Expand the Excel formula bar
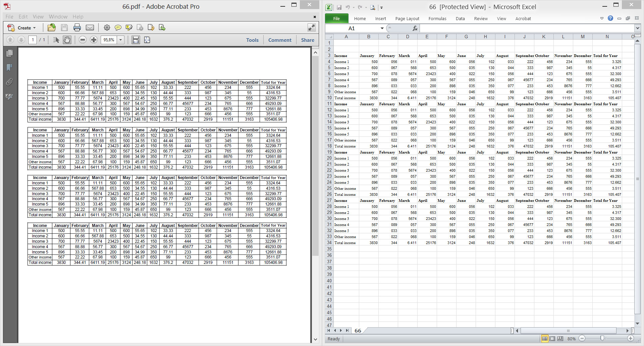This screenshot has width=644, height=346. pyautogui.click(x=637, y=28)
